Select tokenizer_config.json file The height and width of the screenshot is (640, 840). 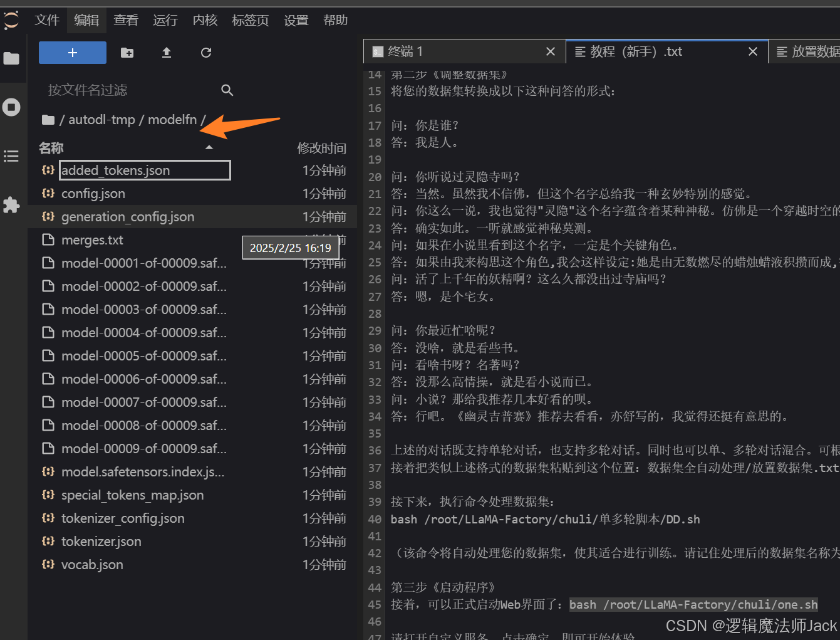click(x=123, y=518)
